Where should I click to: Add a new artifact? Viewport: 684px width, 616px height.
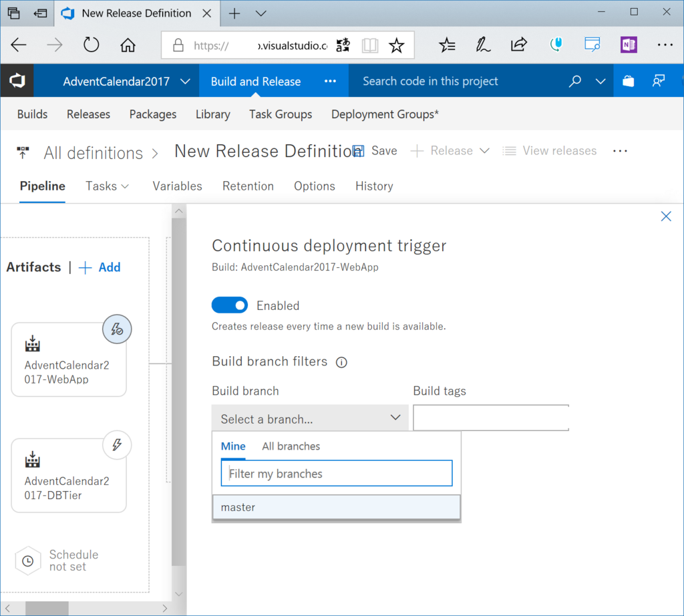coord(100,267)
